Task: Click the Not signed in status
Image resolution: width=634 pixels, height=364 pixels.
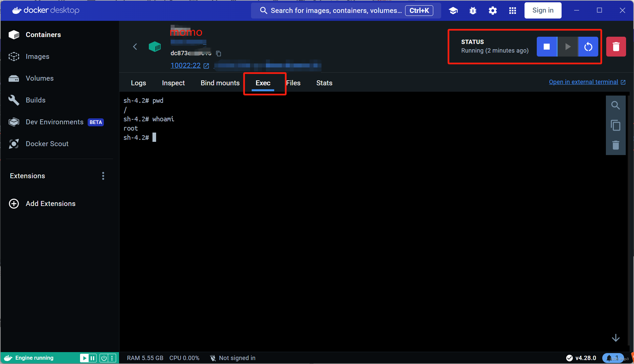Action: click(233, 358)
